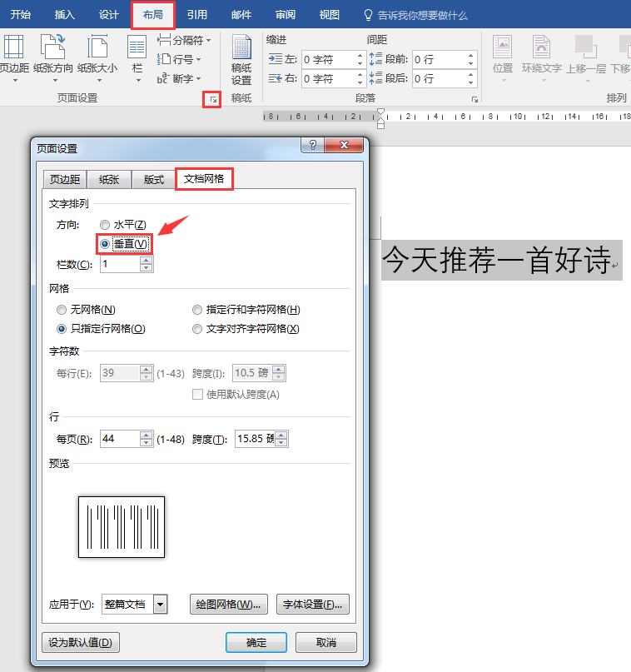The width and height of the screenshot is (631, 672).
Task: Open the 应用于 整篇文档 dropdown
Action: pyautogui.click(x=160, y=605)
